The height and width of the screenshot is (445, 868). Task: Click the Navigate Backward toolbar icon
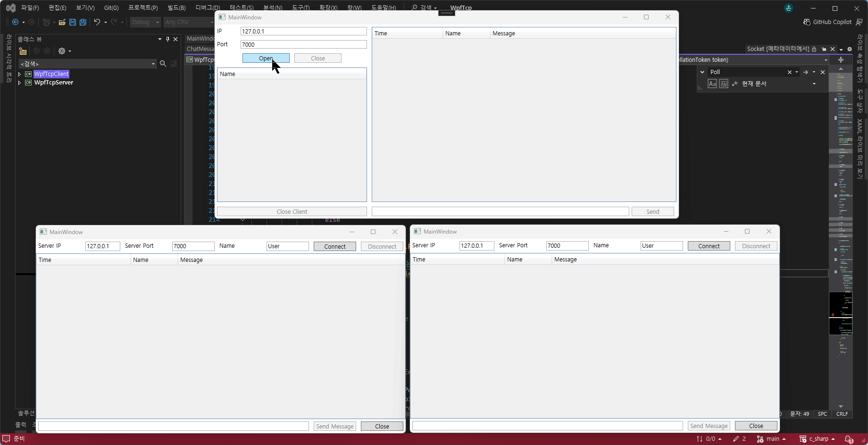click(x=15, y=22)
